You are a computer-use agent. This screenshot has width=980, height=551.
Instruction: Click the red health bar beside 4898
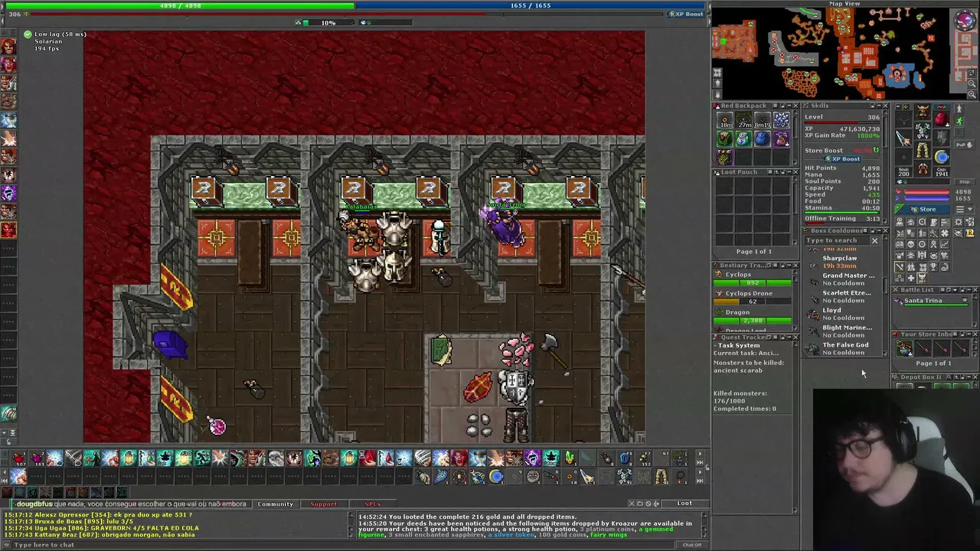point(928,191)
